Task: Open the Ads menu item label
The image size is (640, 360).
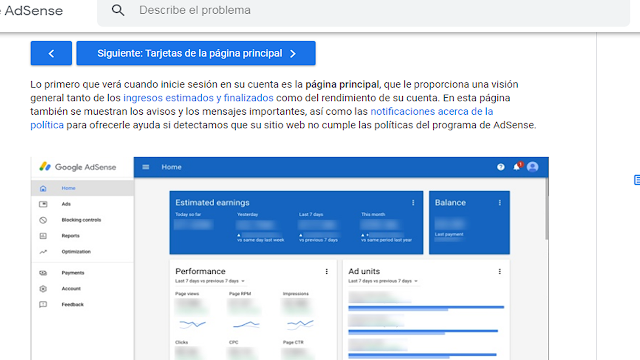Action: pyautogui.click(x=66, y=204)
